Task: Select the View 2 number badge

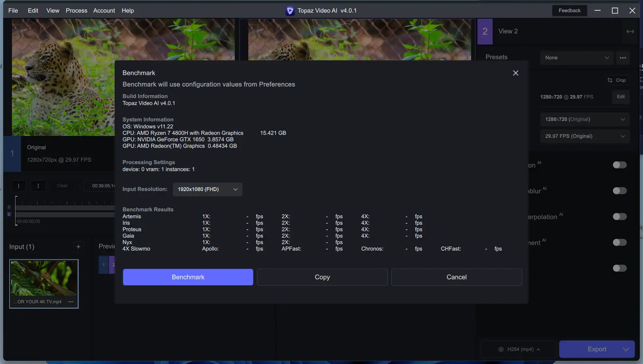Action: coord(485,31)
